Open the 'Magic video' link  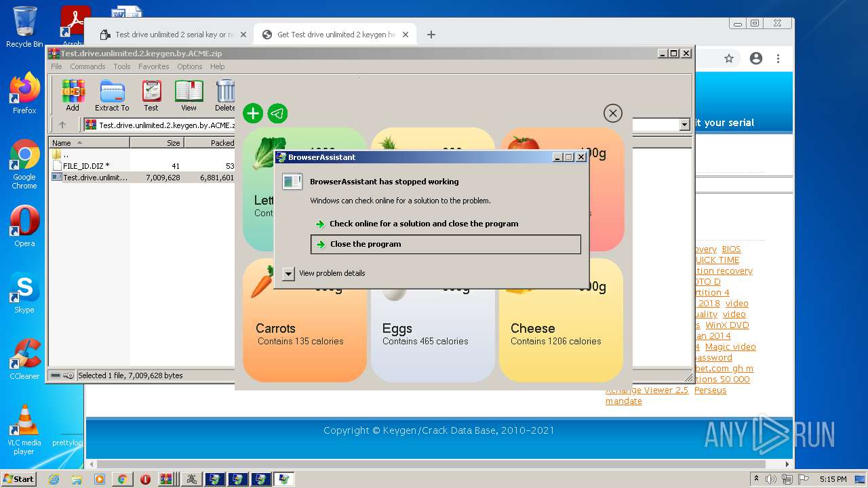[x=730, y=347]
